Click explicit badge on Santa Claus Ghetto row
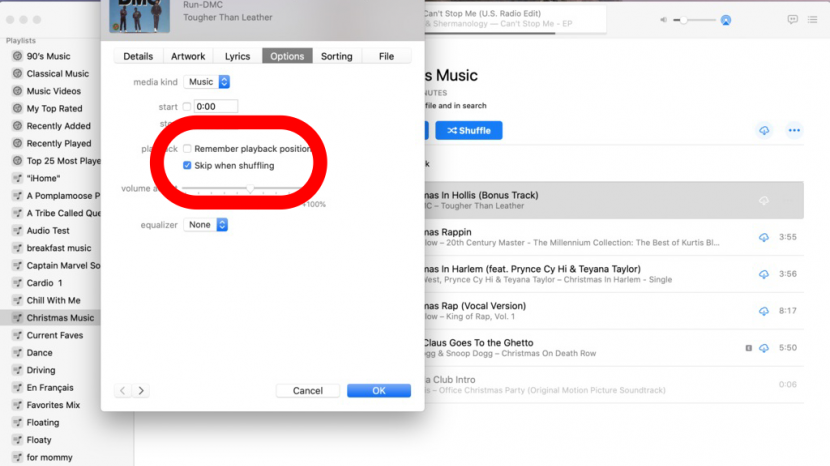 click(748, 348)
